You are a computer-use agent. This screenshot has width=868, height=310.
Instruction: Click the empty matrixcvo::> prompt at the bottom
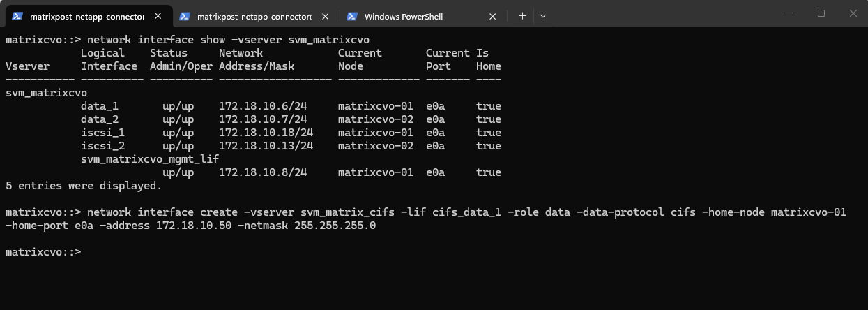pos(43,252)
